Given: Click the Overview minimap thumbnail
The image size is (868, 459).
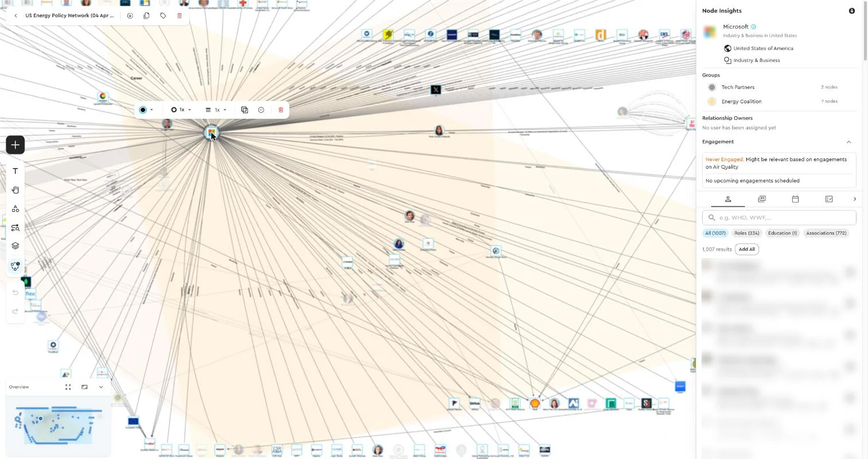Looking at the screenshot, I should click(x=58, y=425).
